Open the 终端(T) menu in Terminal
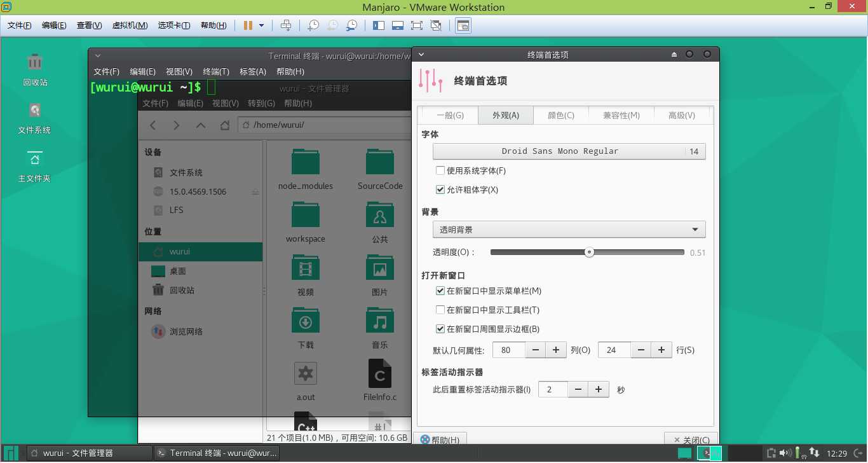The height and width of the screenshot is (463, 868). pyautogui.click(x=216, y=72)
